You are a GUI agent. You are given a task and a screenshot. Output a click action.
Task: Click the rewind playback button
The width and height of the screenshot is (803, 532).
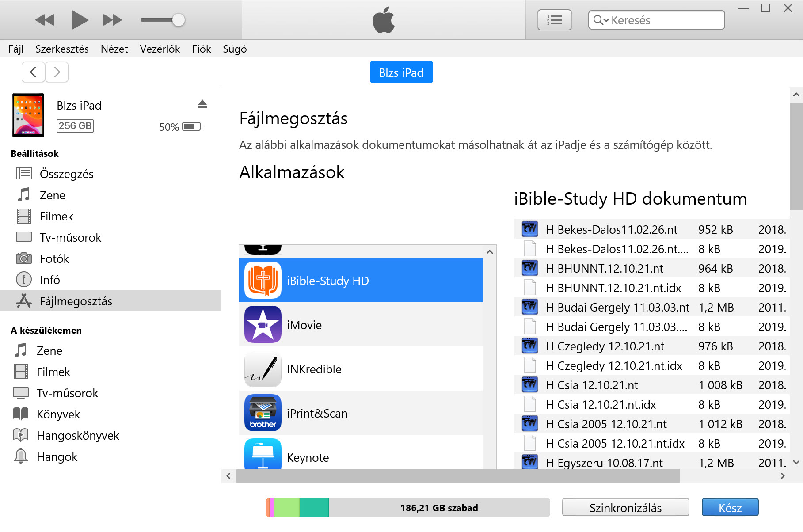coord(45,20)
